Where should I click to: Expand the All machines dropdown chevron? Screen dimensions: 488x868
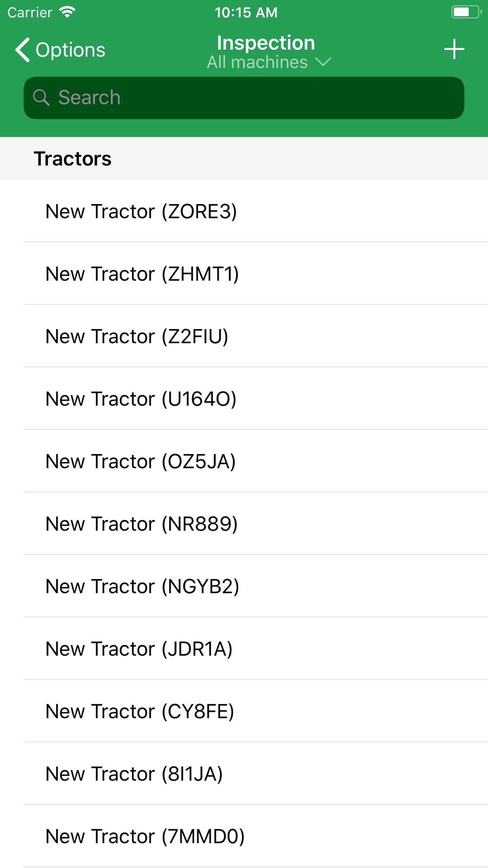pyautogui.click(x=323, y=62)
